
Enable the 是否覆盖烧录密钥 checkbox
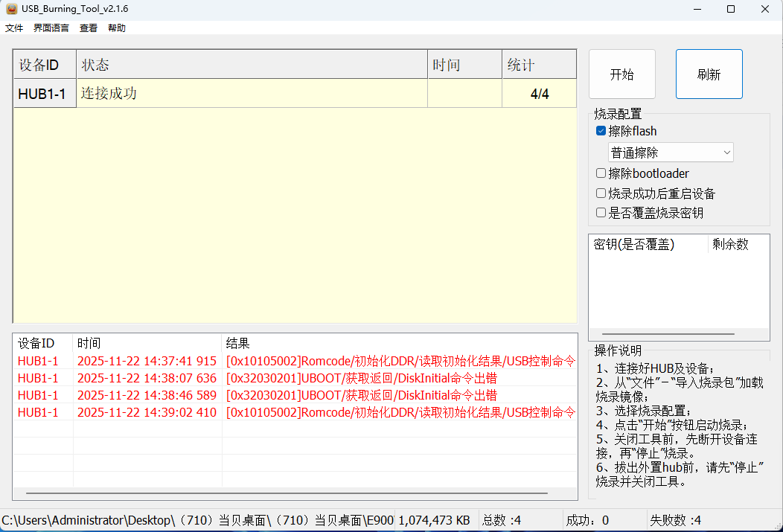[601, 212]
